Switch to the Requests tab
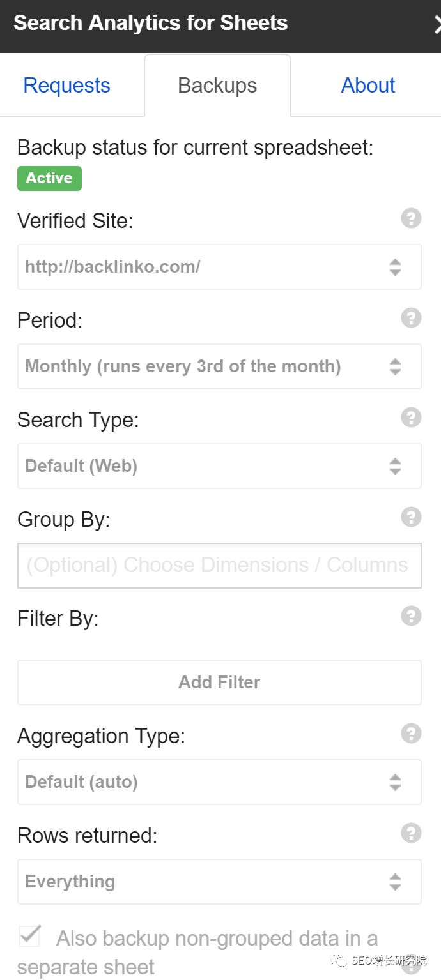 [66, 86]
